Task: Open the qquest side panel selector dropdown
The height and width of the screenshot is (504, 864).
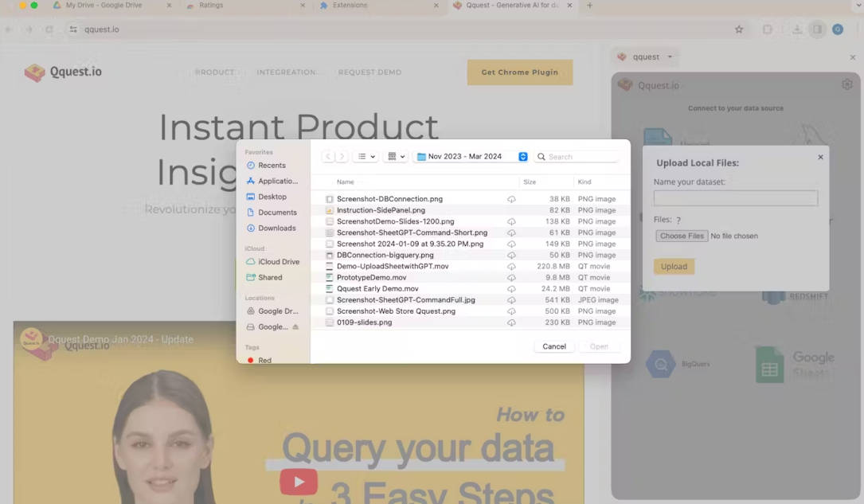Action: point(646,57)
